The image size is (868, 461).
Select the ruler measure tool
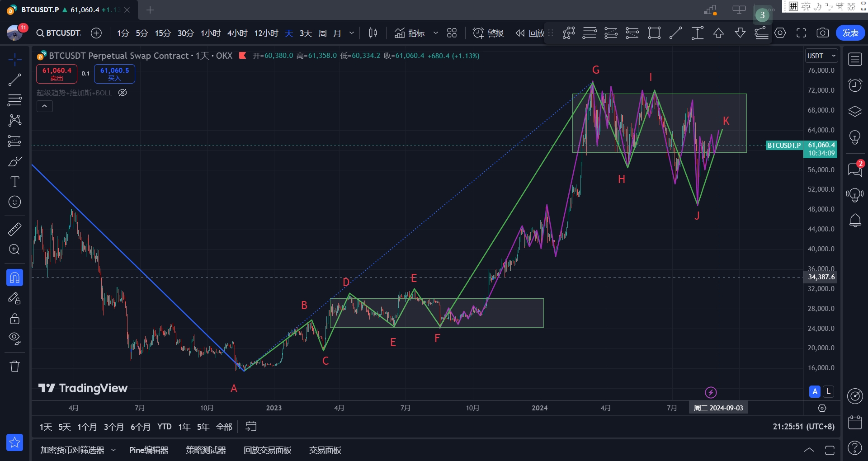(x=14, y=229)
